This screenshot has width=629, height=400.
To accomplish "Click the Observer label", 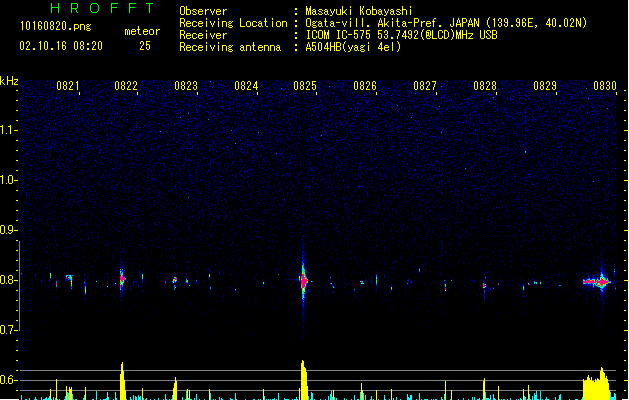I will [x=203, y=11].
